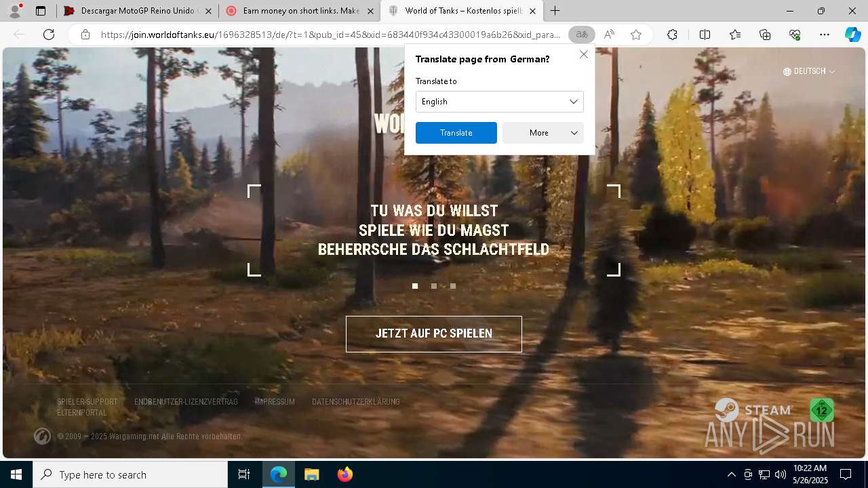Open the SPIELER-SUPPORT link
Viewport: 868px width, 488px height.
coord(87,402)
